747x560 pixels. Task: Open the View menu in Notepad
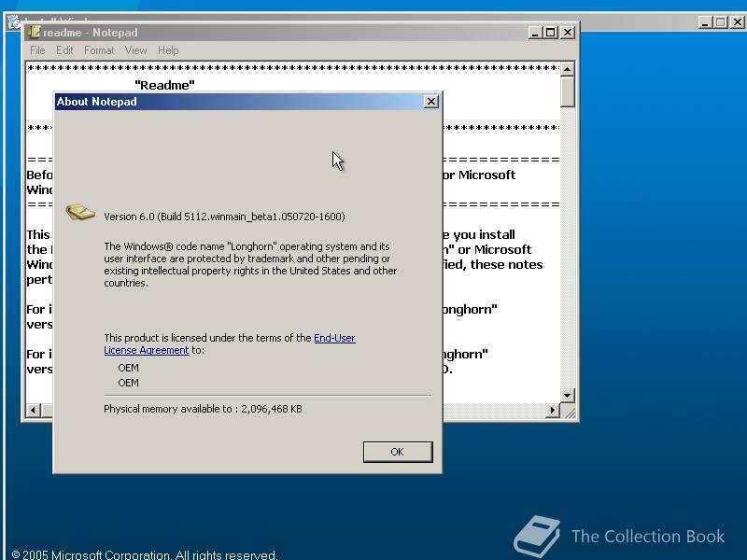[135, 50]
